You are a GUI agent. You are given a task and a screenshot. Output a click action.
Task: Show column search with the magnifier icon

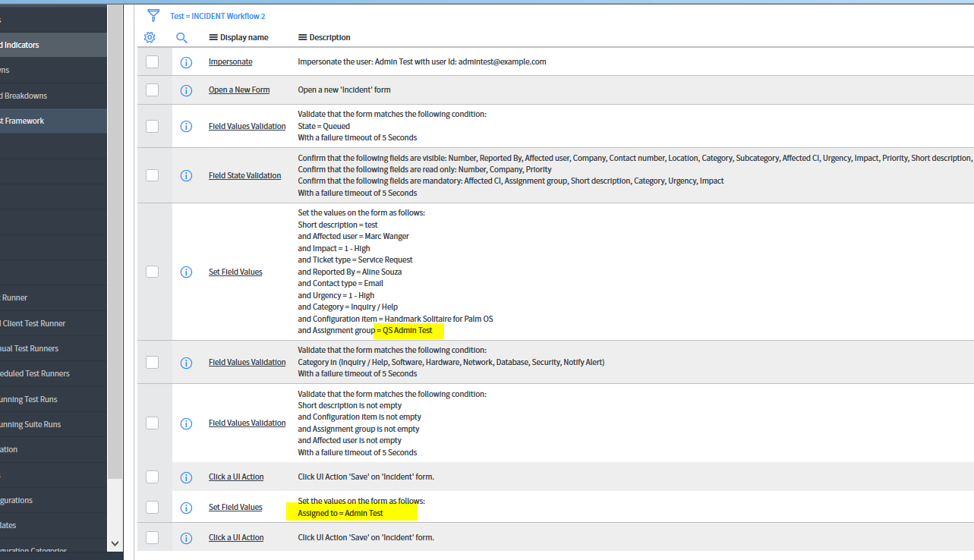click(181, 37)
